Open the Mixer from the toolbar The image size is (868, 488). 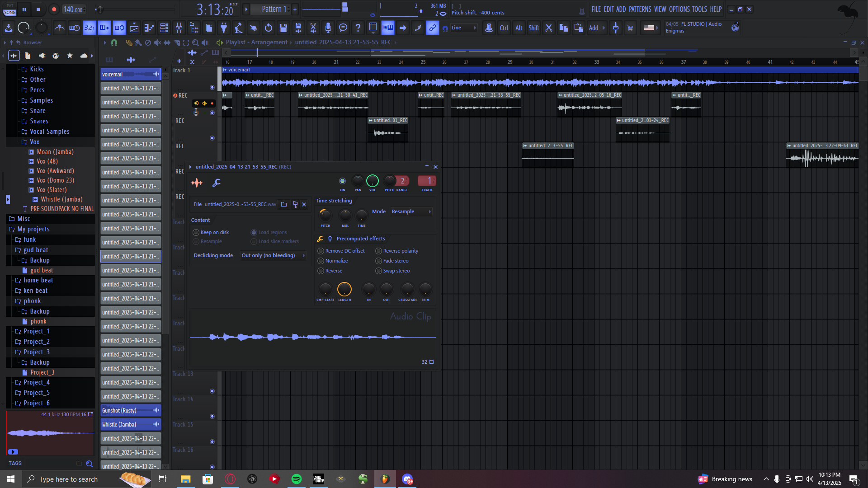click(179, 28)
